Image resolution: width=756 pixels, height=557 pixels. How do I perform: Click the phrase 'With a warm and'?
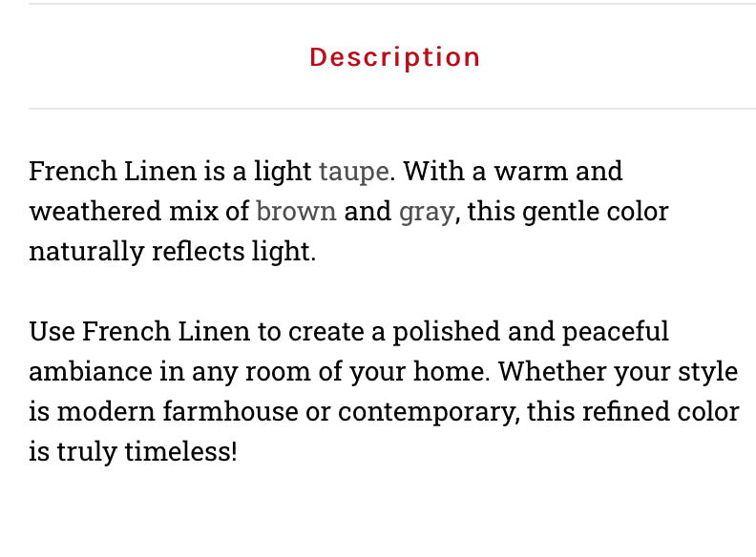click(513, 171)
